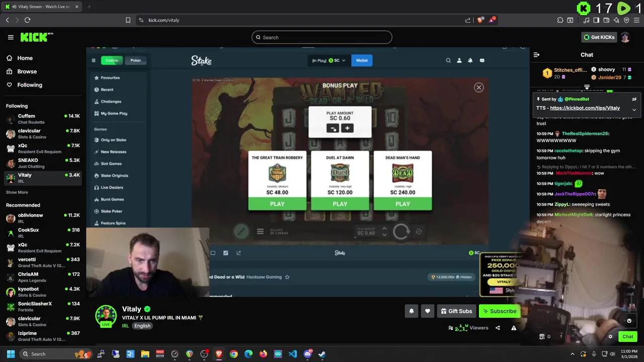644x362 pixels.
Task: Click the share icon in the address bar
Action: pos(468,20)
